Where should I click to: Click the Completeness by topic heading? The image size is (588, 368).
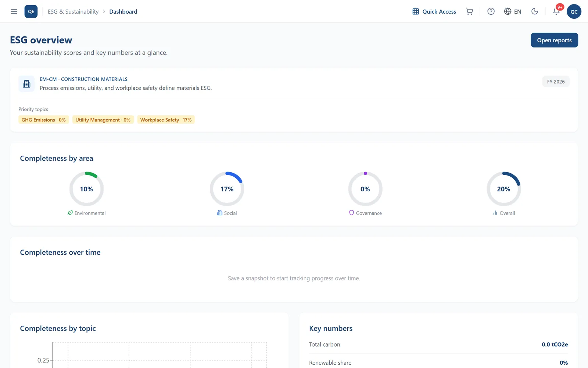coord(58,328)
